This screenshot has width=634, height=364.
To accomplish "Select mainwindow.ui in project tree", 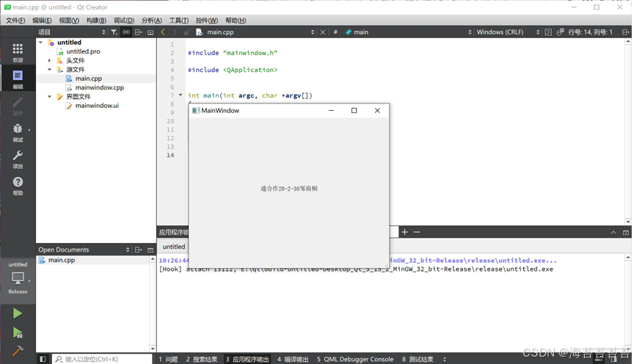I will pyautogui.click(x=97, y=106).
